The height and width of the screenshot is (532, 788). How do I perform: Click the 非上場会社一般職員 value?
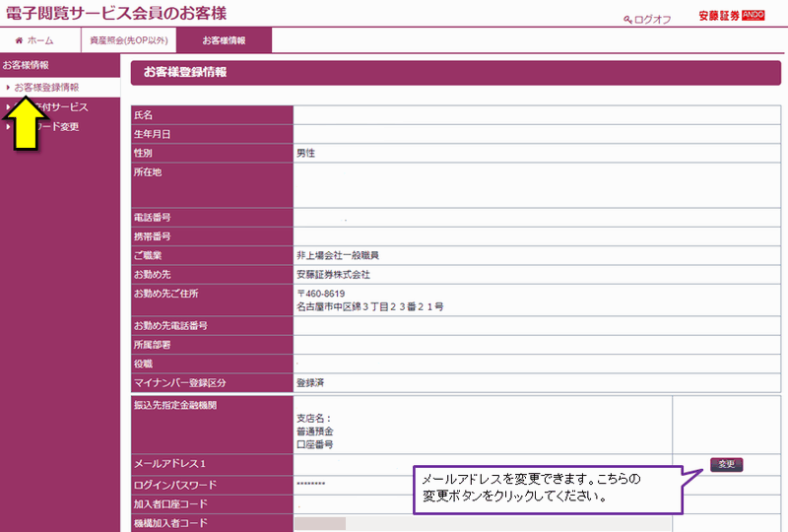[x=338, y=255]
